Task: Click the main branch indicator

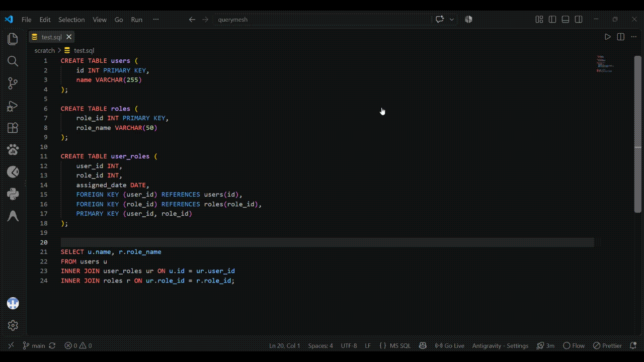Action: [x=34, y=345]
